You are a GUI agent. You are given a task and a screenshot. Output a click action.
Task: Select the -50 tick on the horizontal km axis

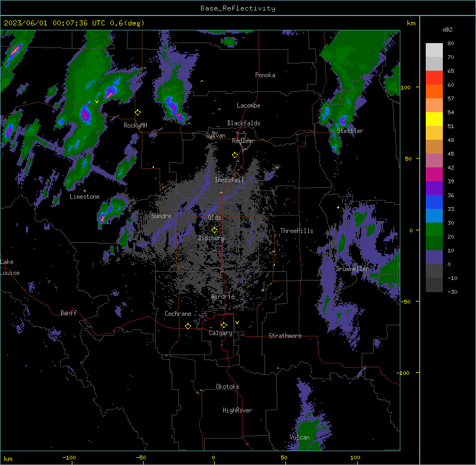click(x=141, y=457)
